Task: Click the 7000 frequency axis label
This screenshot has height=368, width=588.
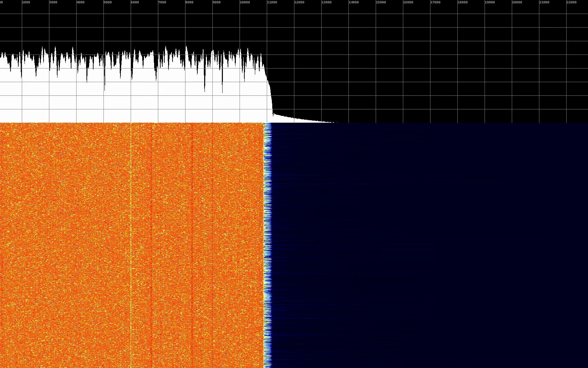Action: point(162,2)
